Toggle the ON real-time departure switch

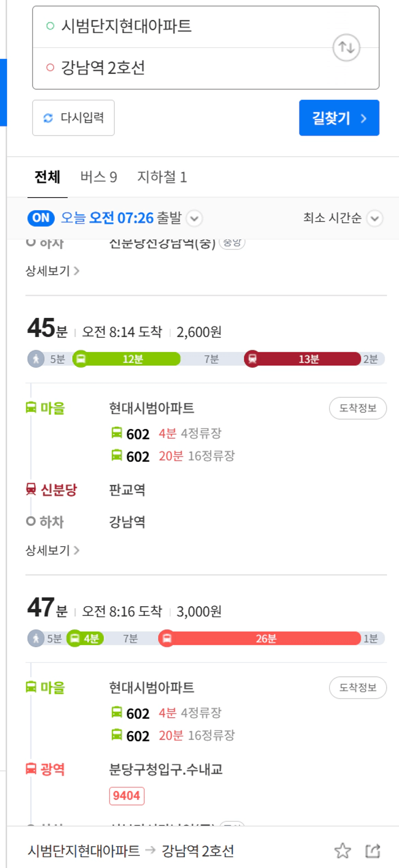click(x=41, y=218)
